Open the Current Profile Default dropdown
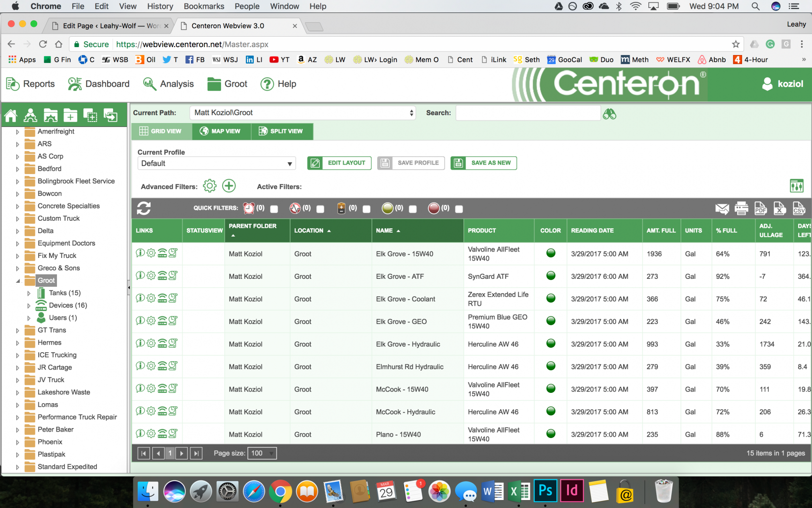The image size is (812, 508). (217, 163)
